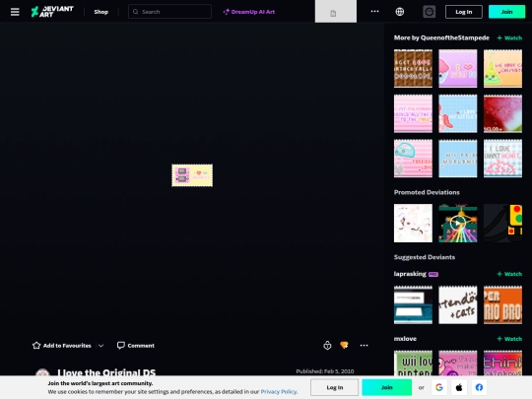Open the three-dots more menu in header
The image size is (532, 399).
coord(374,11)
